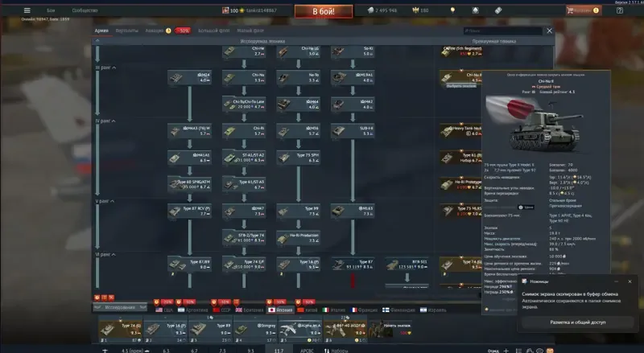This screenshot has width=644, height=353.
Task: Close the research tree window
Action: [549, 31]
